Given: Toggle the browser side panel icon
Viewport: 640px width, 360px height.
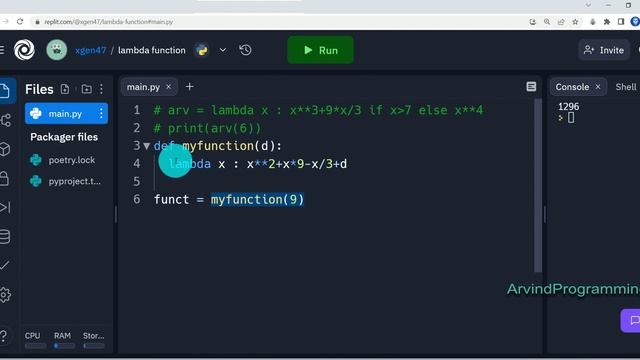Looking at the screenshot, I should point(621,22).
